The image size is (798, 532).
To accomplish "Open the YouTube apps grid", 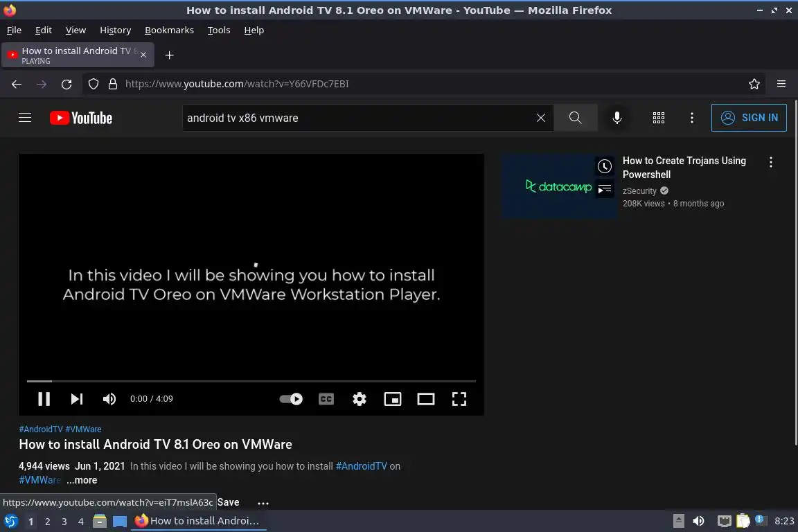I will [659, 118].
